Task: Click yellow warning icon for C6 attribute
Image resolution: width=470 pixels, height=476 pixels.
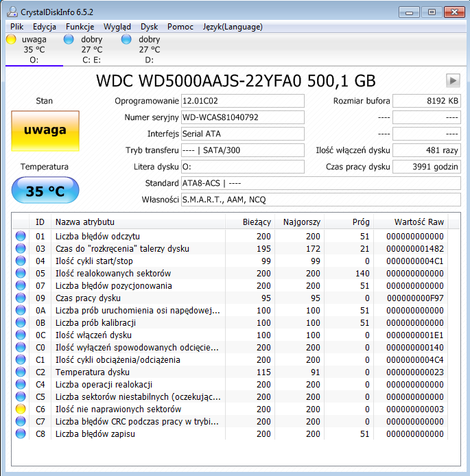Action: tap(21, 409)
